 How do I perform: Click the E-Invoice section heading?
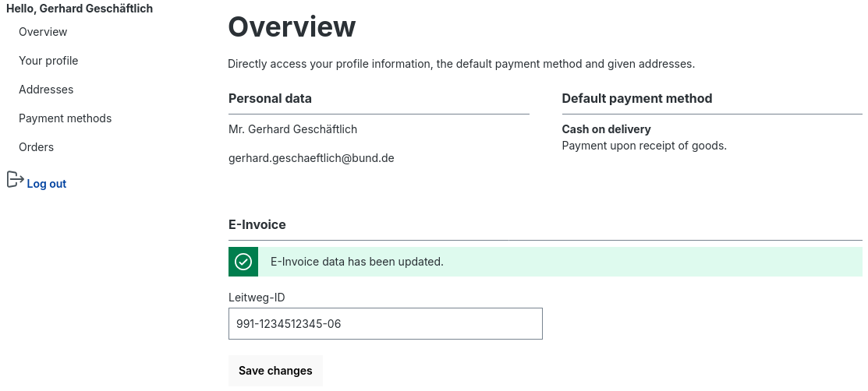pos(257,225)
